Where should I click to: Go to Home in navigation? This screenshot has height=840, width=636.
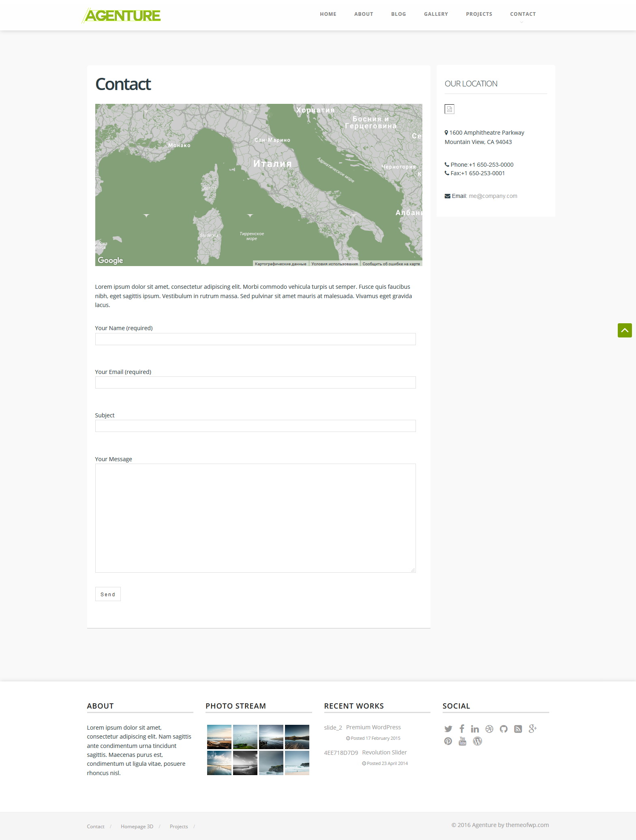(328, 14)
